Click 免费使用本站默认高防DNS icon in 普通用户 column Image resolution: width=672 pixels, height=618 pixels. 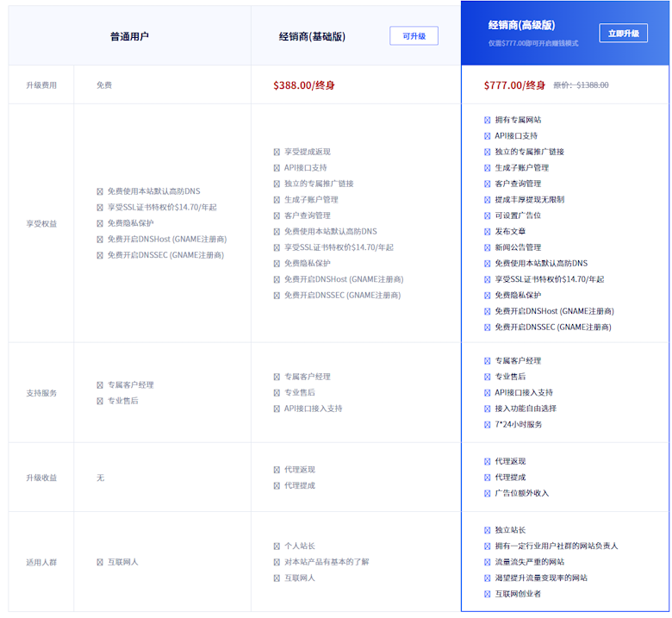99,191
